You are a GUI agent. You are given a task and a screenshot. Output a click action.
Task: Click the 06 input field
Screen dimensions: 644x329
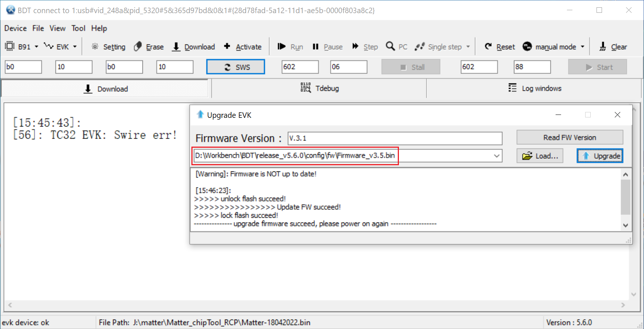coord(348,67)
